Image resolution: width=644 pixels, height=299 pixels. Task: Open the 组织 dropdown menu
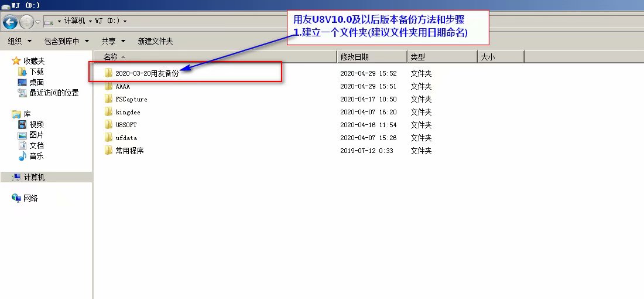19,41
